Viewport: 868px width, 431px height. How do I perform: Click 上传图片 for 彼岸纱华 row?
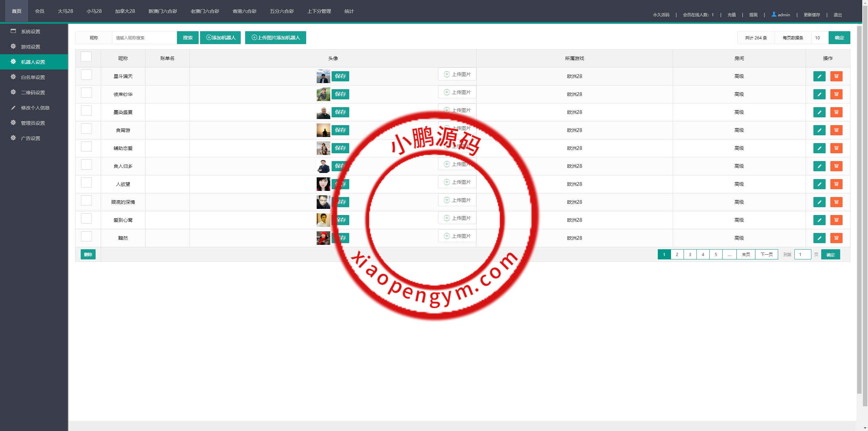click(457, 92)
